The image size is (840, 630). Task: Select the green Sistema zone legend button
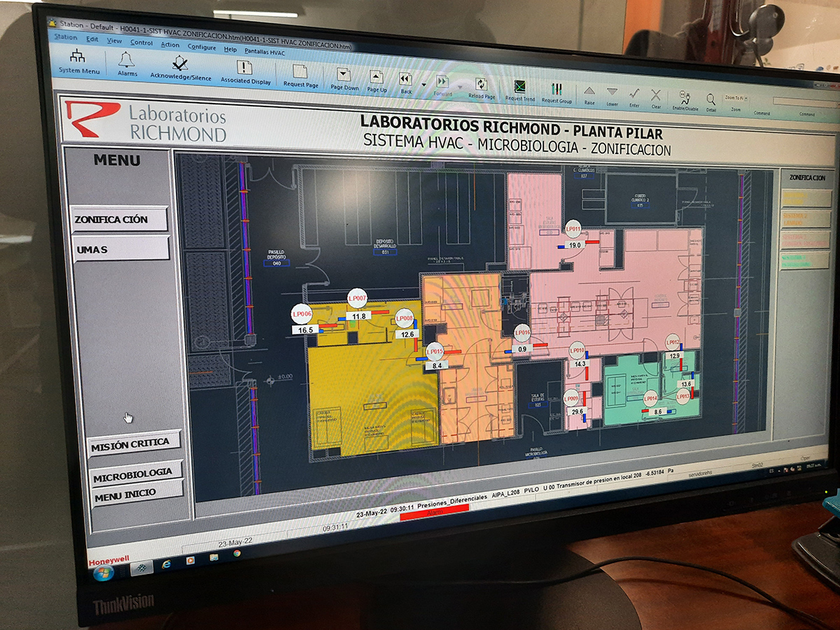(804, 260)
